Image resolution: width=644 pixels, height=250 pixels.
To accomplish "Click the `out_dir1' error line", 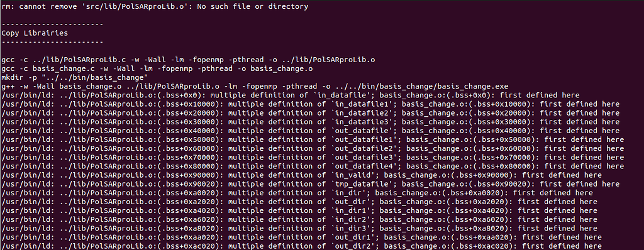I will [301, 237].
